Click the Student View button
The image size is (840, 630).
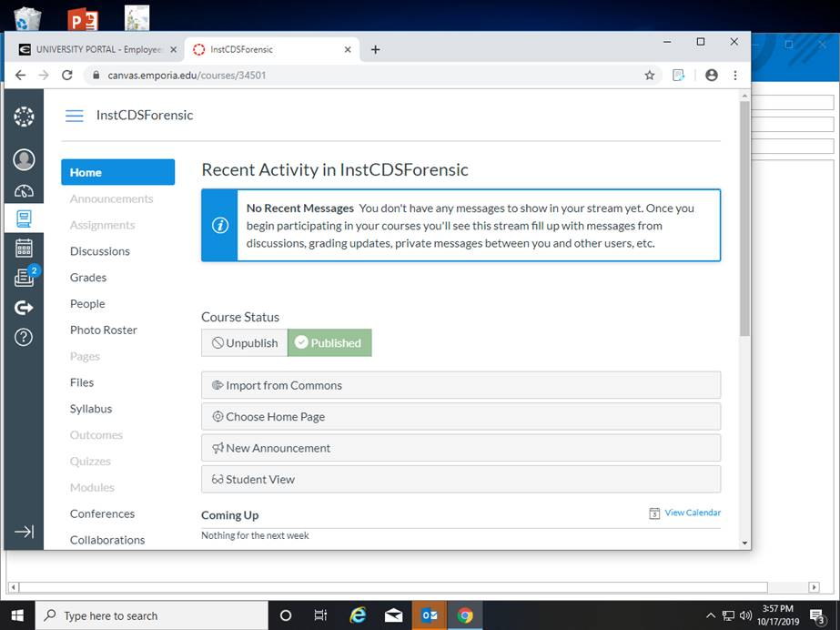[x=460, y=479]
